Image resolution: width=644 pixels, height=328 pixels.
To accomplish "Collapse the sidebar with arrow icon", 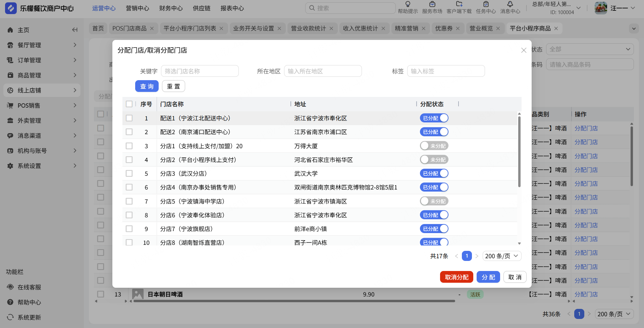I will point(75,30).
